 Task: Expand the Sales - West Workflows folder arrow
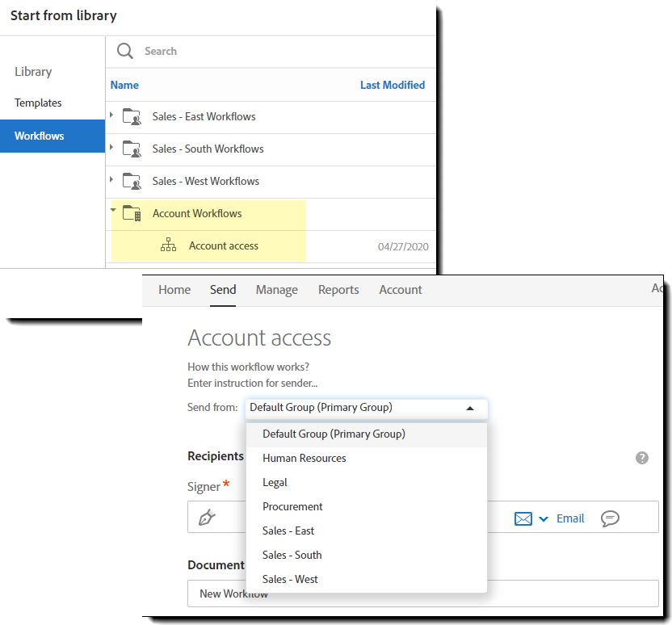click(x=111, y=179)
